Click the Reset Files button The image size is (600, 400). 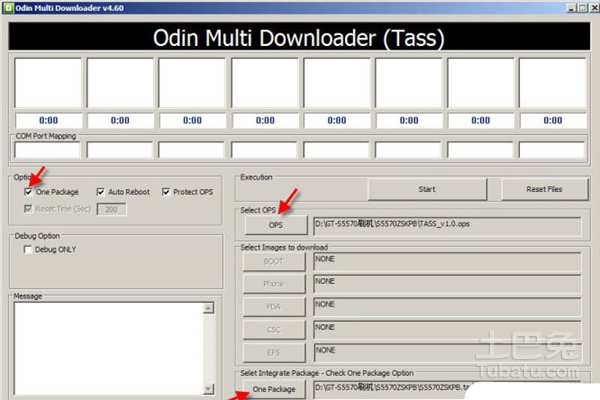(x=544, y=189)
